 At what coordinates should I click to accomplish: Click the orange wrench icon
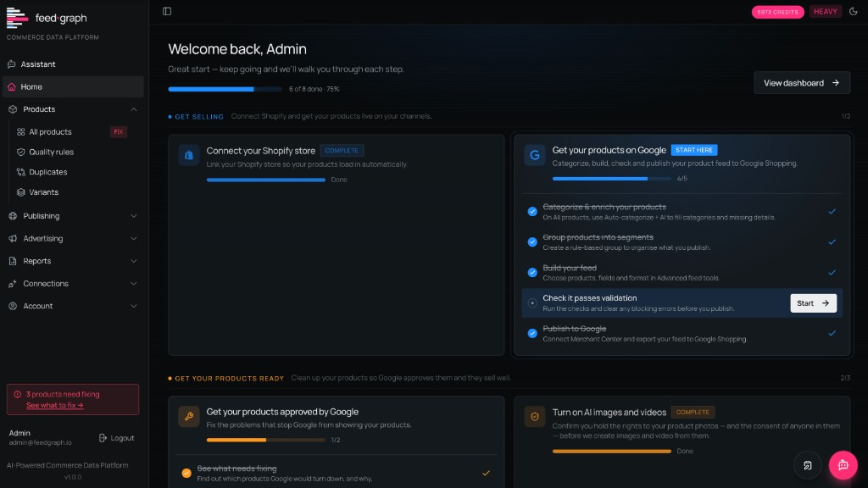[x=189, y=417]
